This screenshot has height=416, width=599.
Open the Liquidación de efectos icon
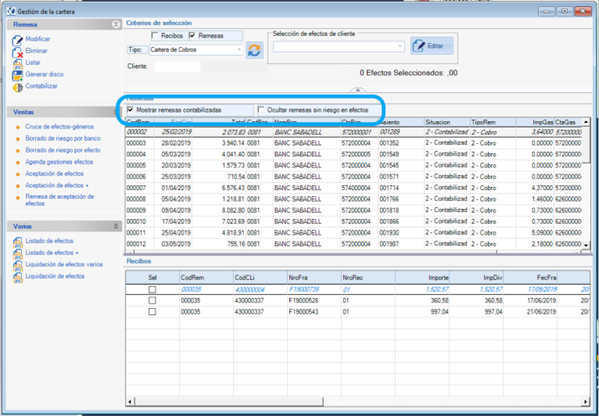tap(18, 277)
